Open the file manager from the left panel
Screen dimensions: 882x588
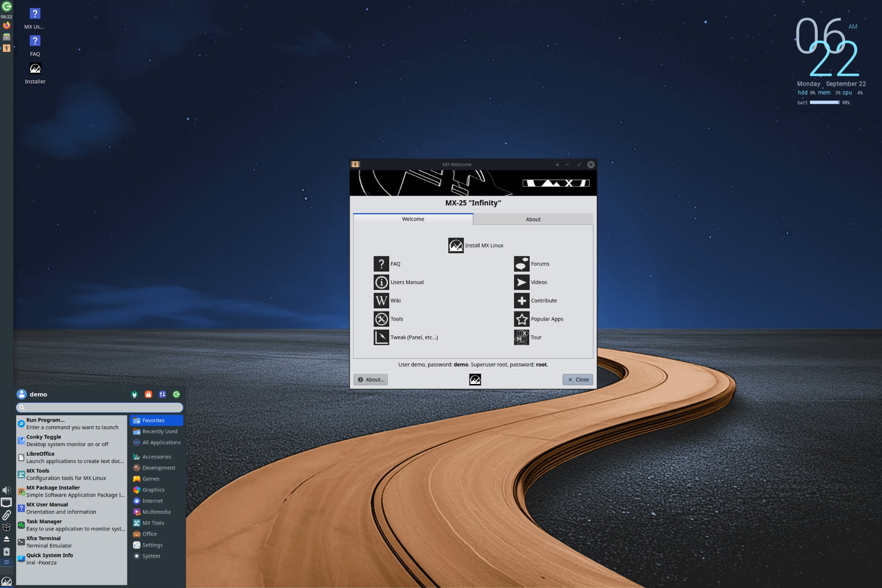pos(6,37)
